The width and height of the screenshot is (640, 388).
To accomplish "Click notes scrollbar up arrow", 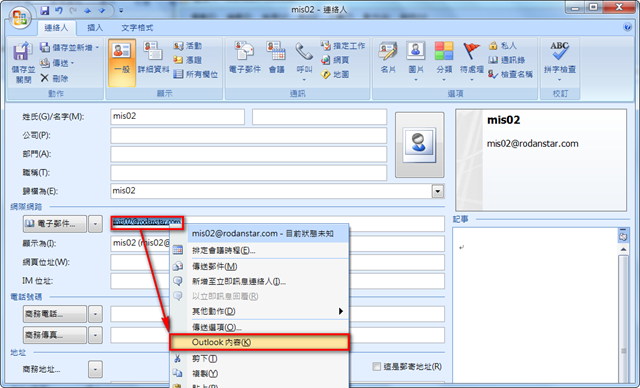I will click(x=623, y=249).
